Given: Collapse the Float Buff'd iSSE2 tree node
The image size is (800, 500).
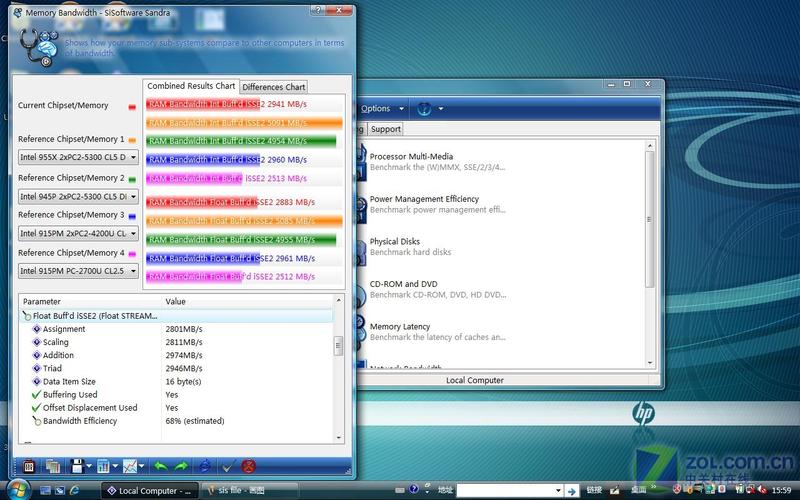Looking at the screenshot, I should pyautogui.click(x=27, y=316).
